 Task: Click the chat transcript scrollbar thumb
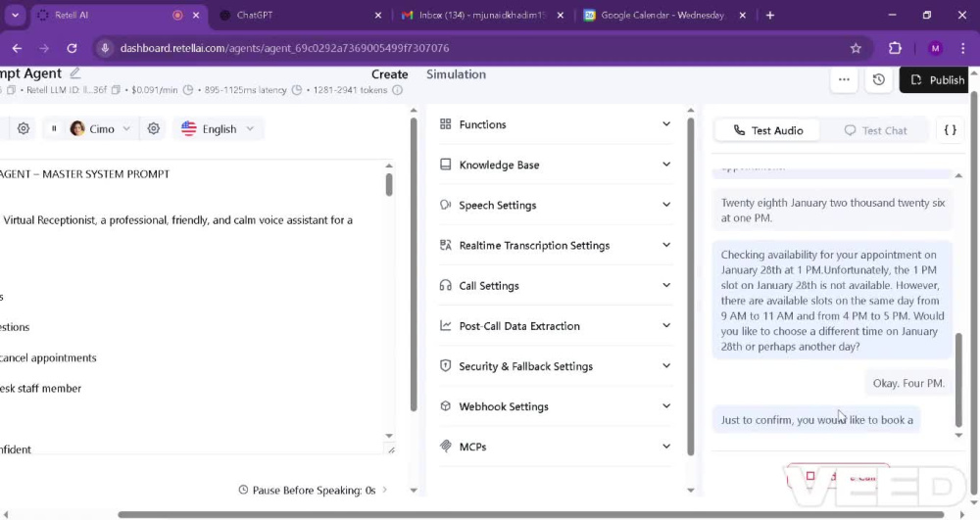click(x=958, y=380)
